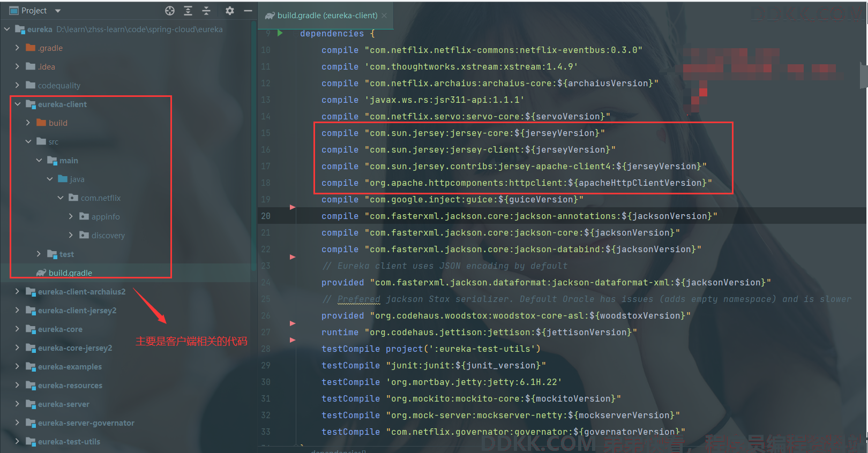
Task: Select the eureka-core-jersey2 module
Action: pyautogui.click(x=75, y=348)
